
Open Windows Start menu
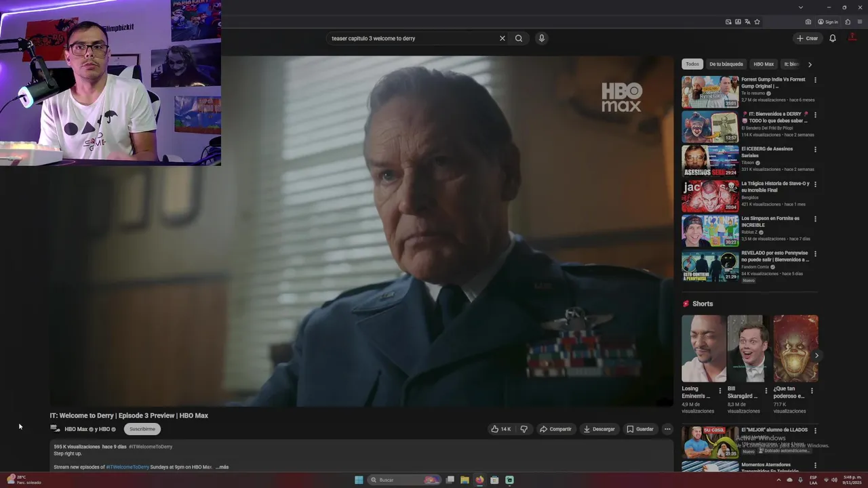click(359, 480)
